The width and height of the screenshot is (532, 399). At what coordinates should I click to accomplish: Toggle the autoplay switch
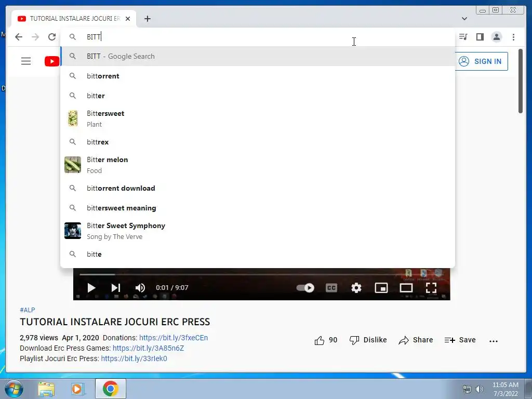pos(305,288)
